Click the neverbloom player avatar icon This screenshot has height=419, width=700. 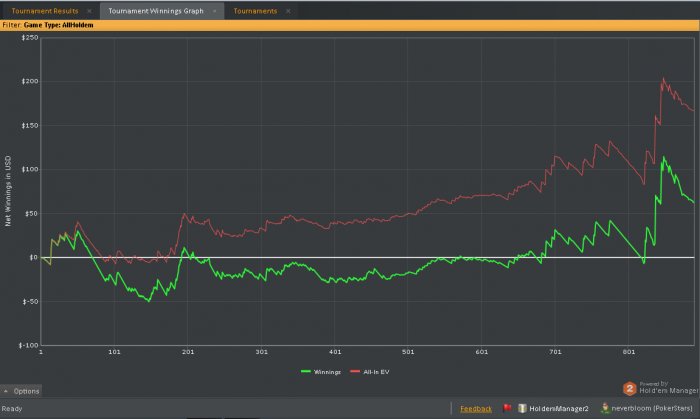tap(605, 408)
